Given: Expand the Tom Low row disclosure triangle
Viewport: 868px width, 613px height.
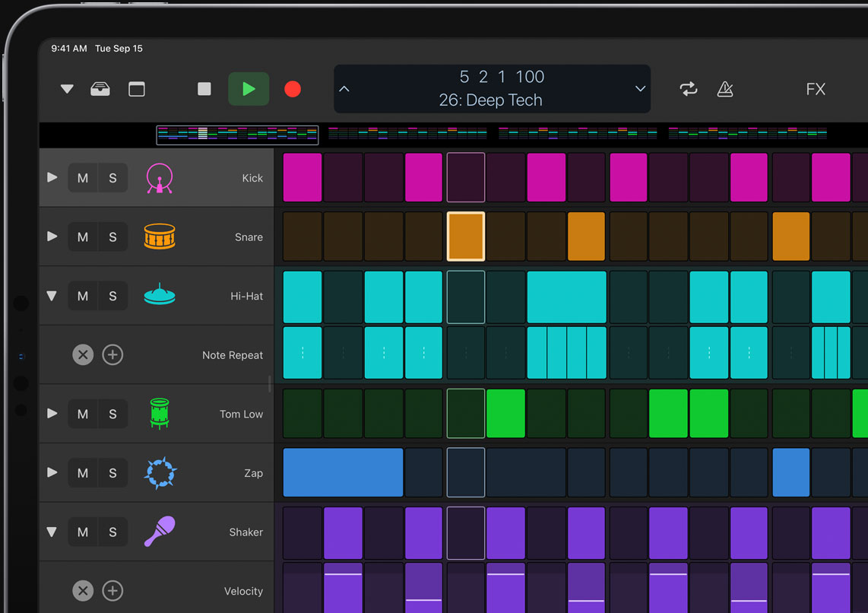Looking at the screenshot, I should (x=52, y=414).
